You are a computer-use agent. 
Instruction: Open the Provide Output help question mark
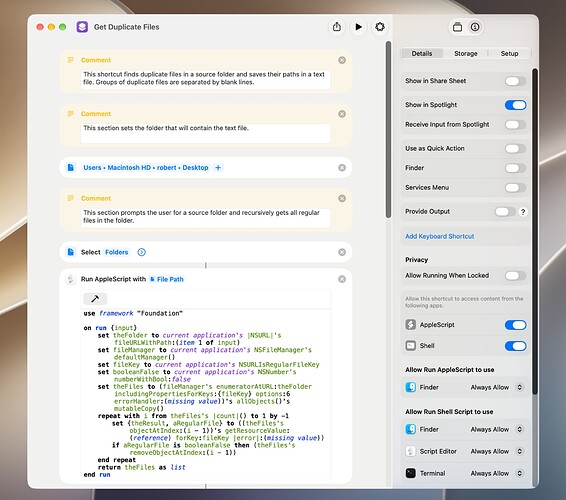(523, 212)
